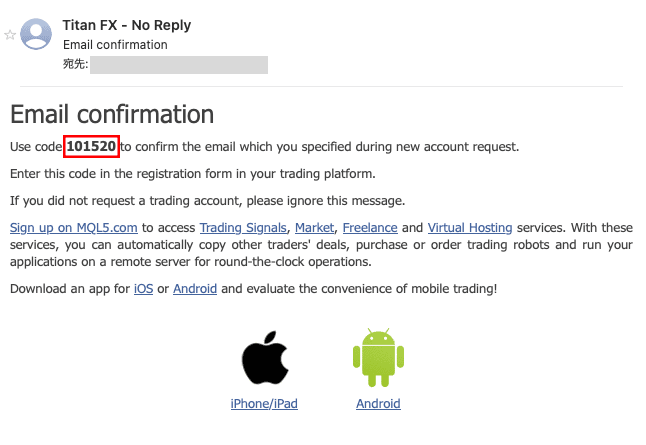Click the large 'Email confirmation' heading
The height and width of the screenshot is (445, 646).
tap(112, 114)
